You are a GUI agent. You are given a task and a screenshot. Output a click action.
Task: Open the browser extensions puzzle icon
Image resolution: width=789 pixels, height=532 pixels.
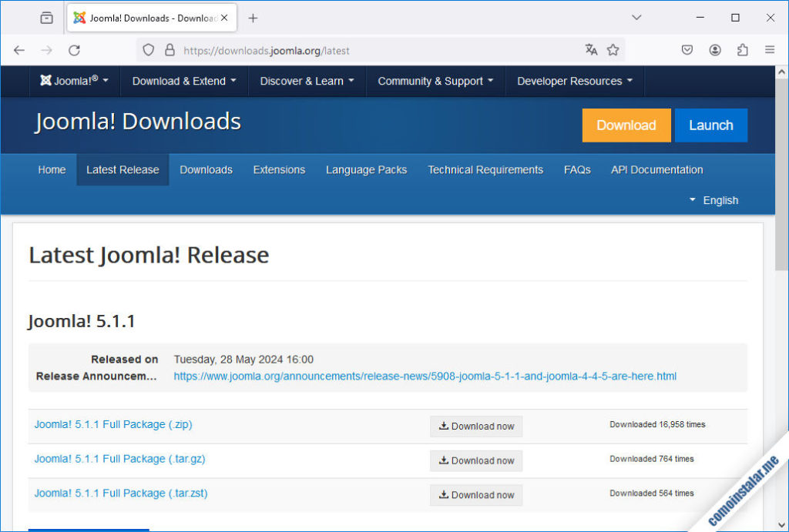(x=742, y=49)
